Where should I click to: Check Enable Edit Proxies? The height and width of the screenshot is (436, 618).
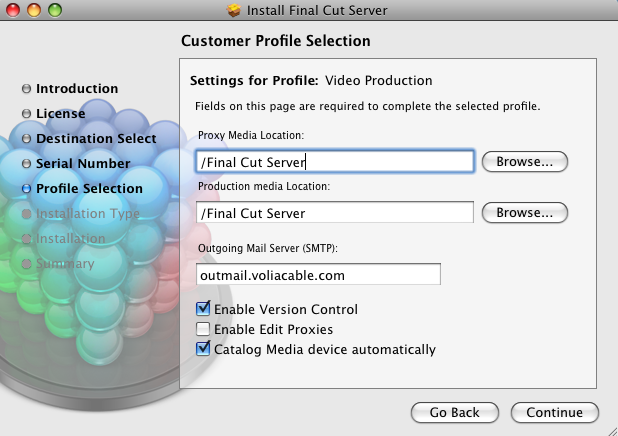click(x=203, y=329)
